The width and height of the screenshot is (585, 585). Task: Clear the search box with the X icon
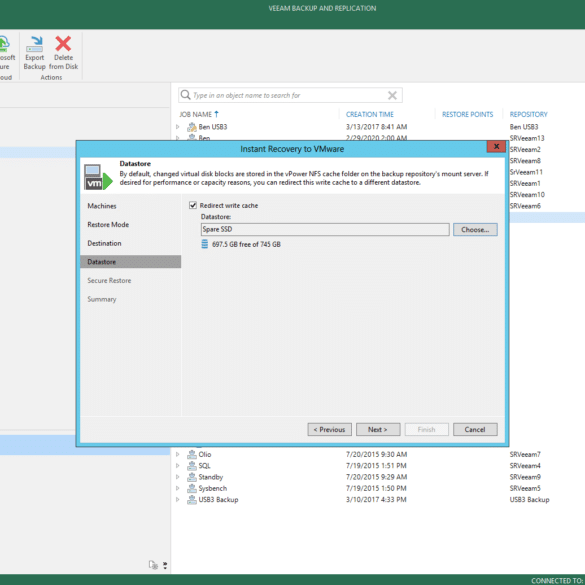[392, 95]
